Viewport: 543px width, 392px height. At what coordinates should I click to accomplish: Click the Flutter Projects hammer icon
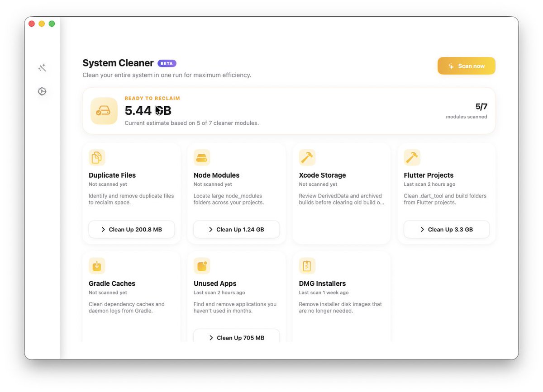[412, 157]
